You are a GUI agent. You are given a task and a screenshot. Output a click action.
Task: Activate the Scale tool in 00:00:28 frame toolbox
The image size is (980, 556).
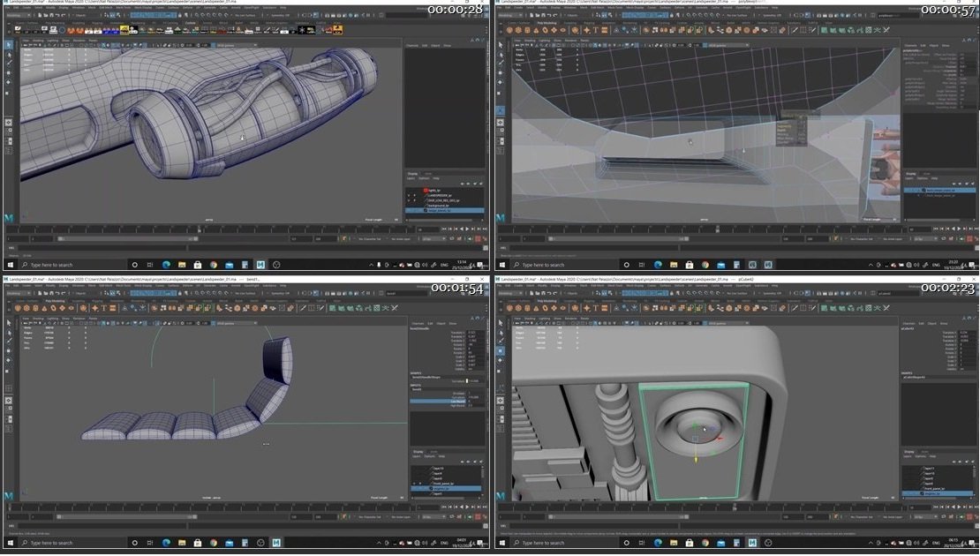pos(7,93)
